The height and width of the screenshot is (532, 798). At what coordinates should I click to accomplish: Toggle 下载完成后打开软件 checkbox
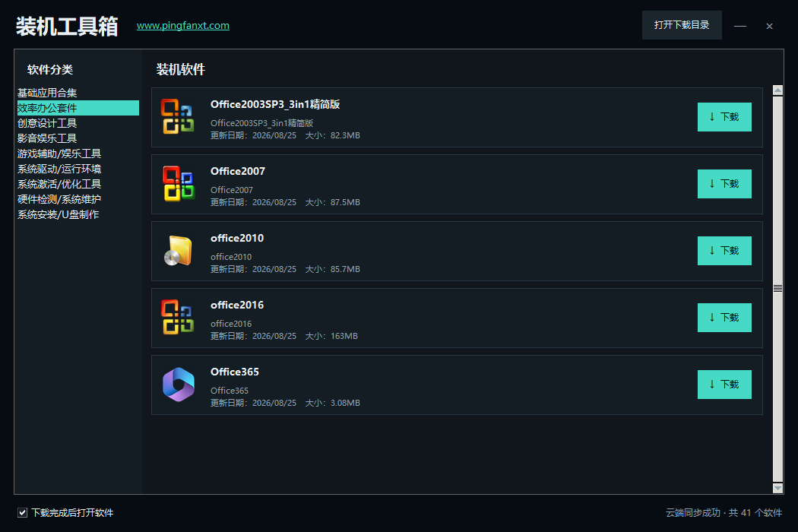click(x=22, y=513)
